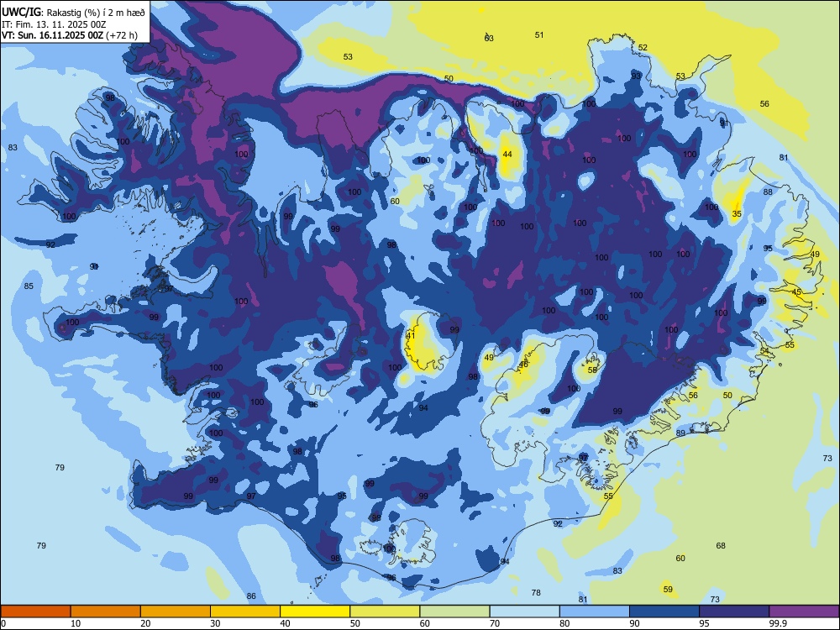840x630 pixels.
Task: Select the '59' value in the small yellow spot
Action: pyautogui.click(x=668, y=590)
